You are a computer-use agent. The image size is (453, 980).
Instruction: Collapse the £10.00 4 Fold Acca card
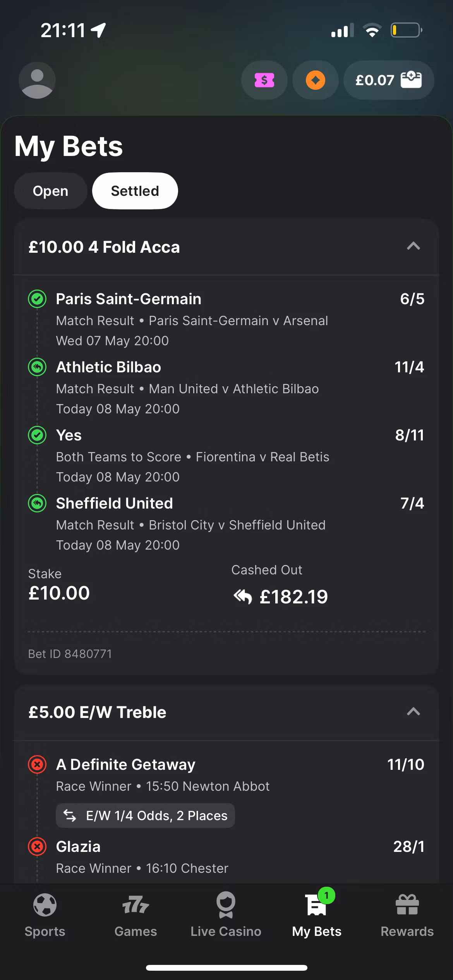[414, 247]
